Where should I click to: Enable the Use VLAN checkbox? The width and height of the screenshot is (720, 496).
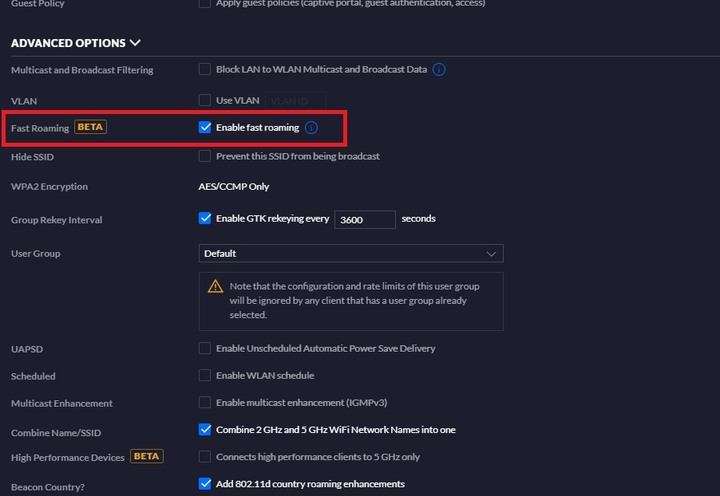(205, 100)
